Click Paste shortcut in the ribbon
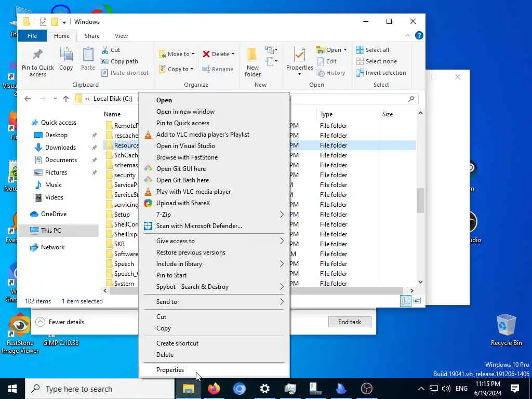532x399 pixels. (x=125, y=73)
